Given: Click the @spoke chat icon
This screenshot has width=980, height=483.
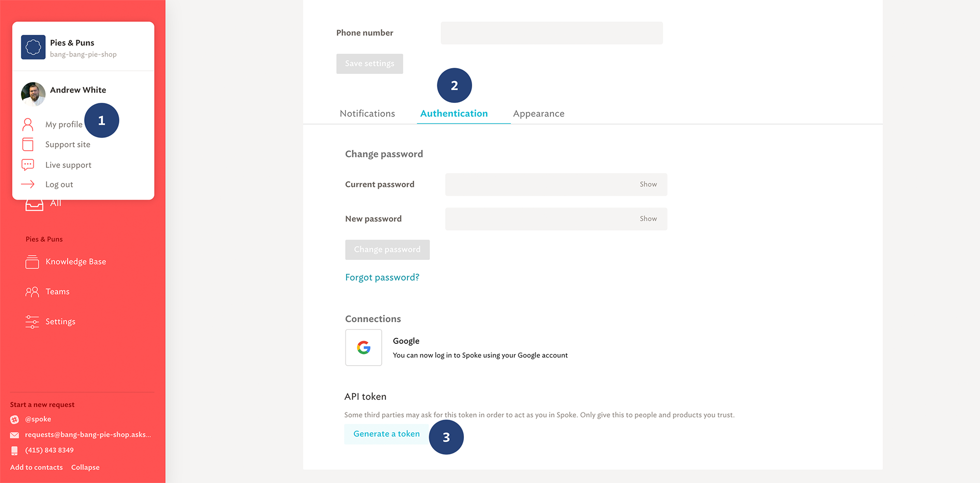Looking at the screenshot, I should (x=14, y=419).
